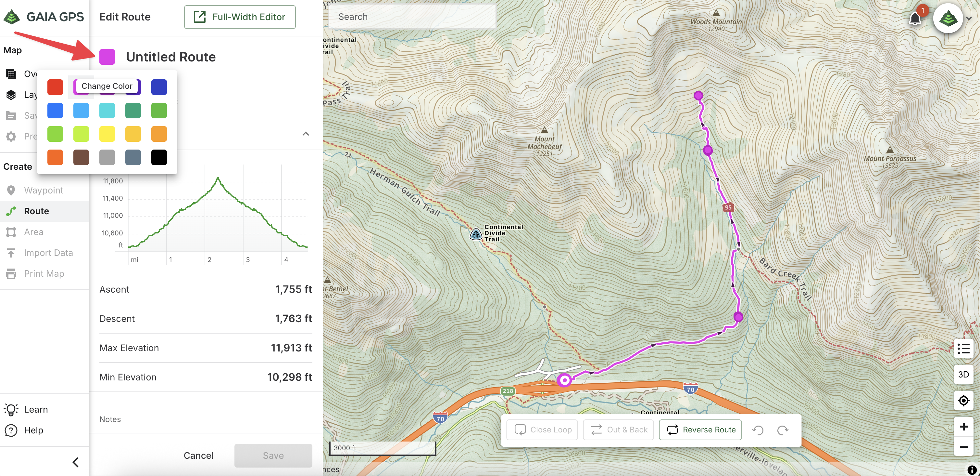The image size is (980, 476).
Task: Open Print Map menu item
Action: coord(44,274)
